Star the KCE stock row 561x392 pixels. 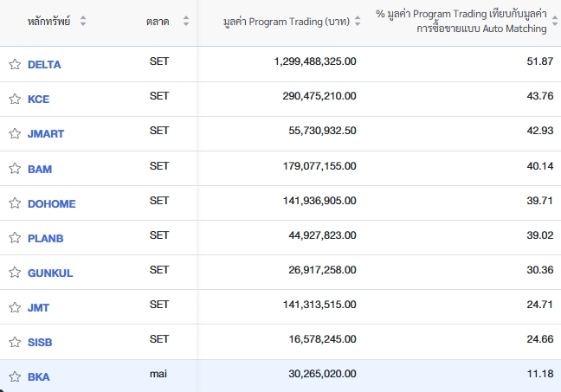point(15,99)
